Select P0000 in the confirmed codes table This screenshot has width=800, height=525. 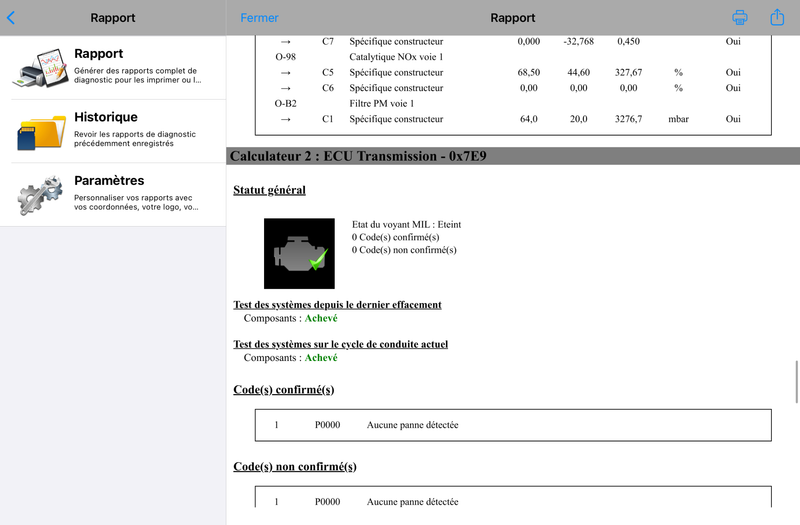[327, 425]
